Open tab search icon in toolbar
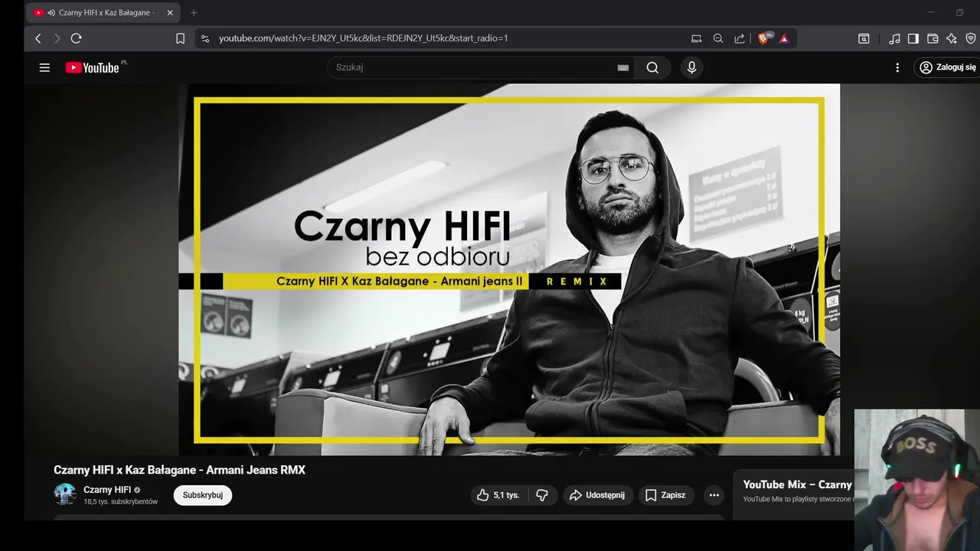 click(864, 38)
